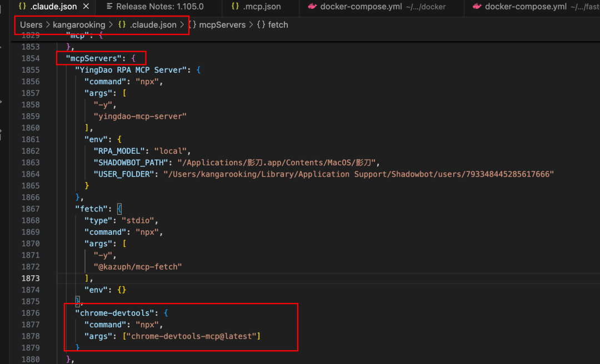Click the "SHADOWBOT_PATH" key
Viewport: 600px width, 364px height.
pos(131,163)
